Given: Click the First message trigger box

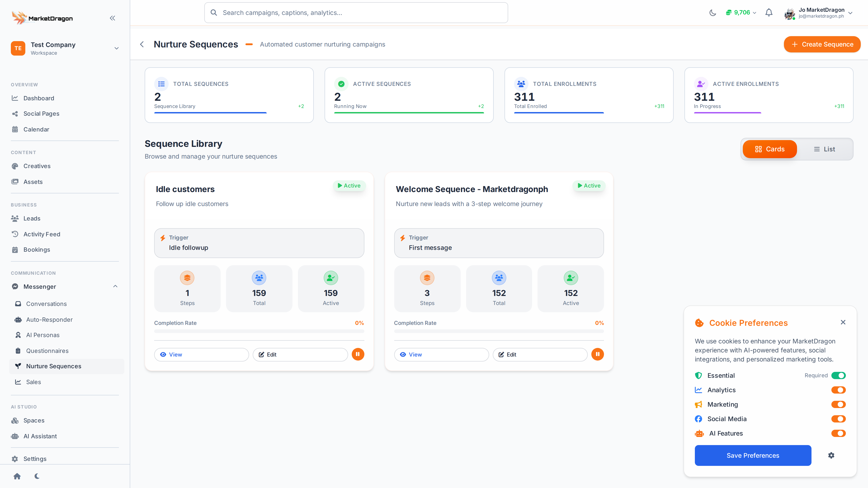Looking at the screenshot, I should [499, 243].
